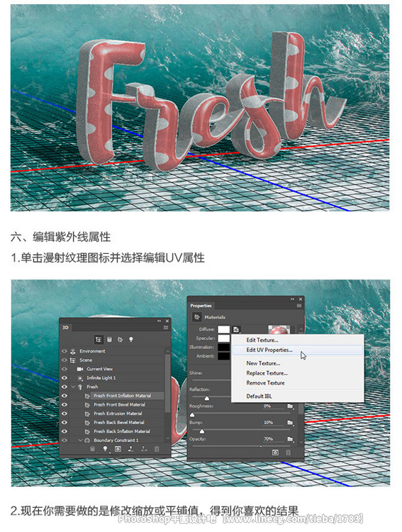Click the Infinite Light 1 light icon
The height and width of the screenshot is (532, 402).
80,377
